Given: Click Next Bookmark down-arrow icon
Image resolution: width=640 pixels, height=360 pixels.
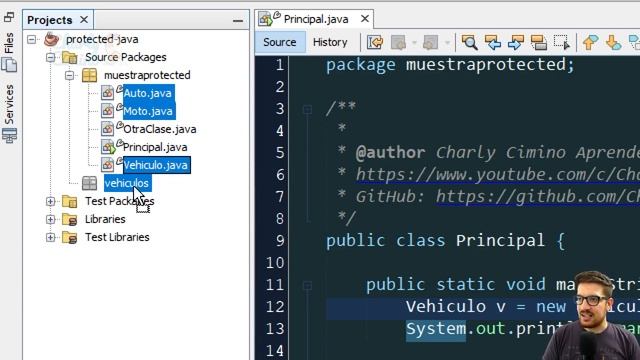Looking at the screenshot, I should 613,42.
